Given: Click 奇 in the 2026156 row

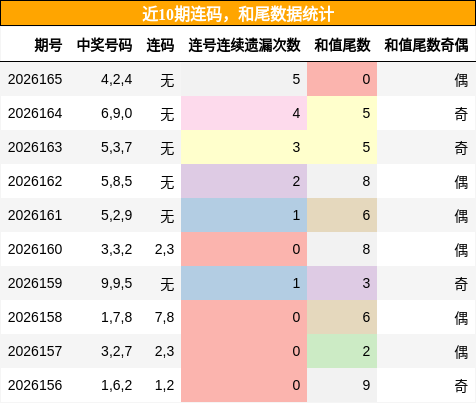Looking at the screenshot, I should pos(461,386).
